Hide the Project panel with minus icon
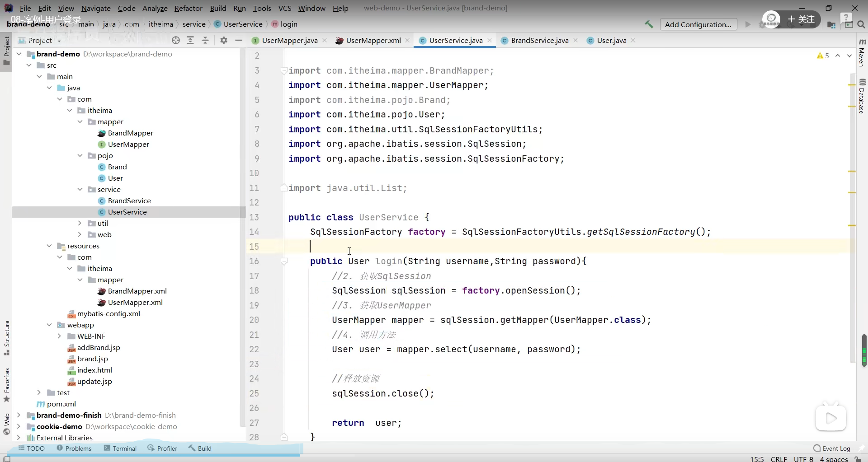The height and width of the screenshot is (462, 868). pos(239,41)
